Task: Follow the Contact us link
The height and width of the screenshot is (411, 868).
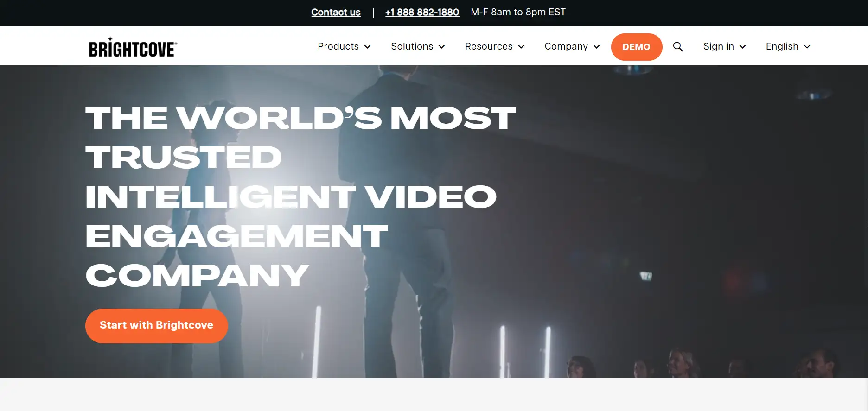Action: tap(336, 13)
